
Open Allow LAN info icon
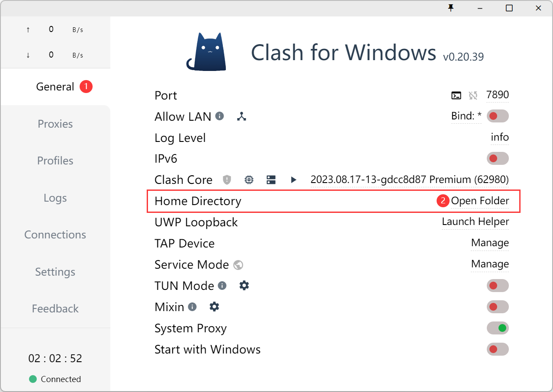pos(220,116)
